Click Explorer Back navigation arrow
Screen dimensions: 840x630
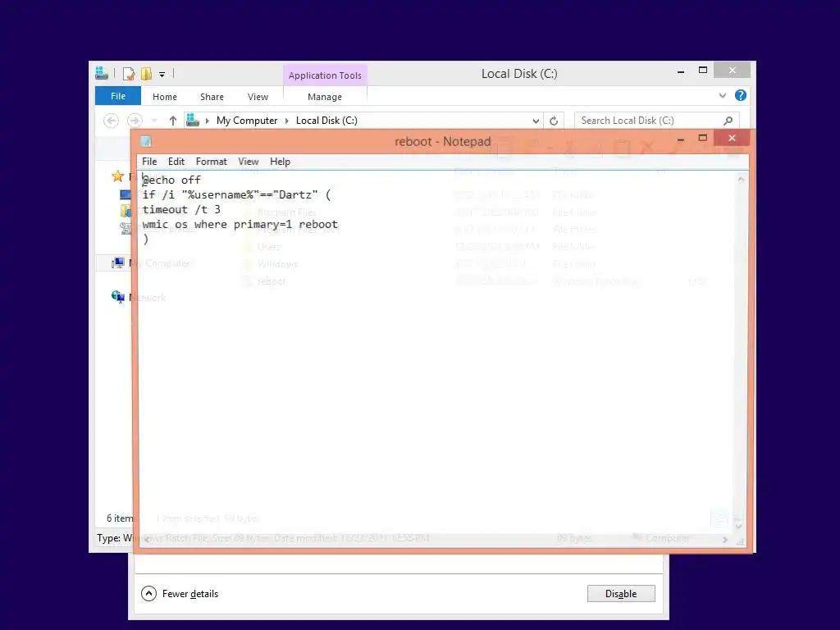coord(111,121)
